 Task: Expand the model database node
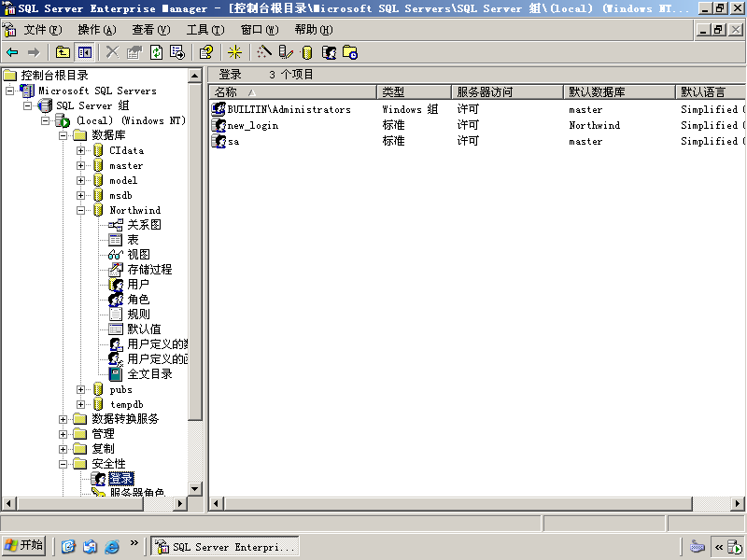pyautogui.click(x=81, y=180)
